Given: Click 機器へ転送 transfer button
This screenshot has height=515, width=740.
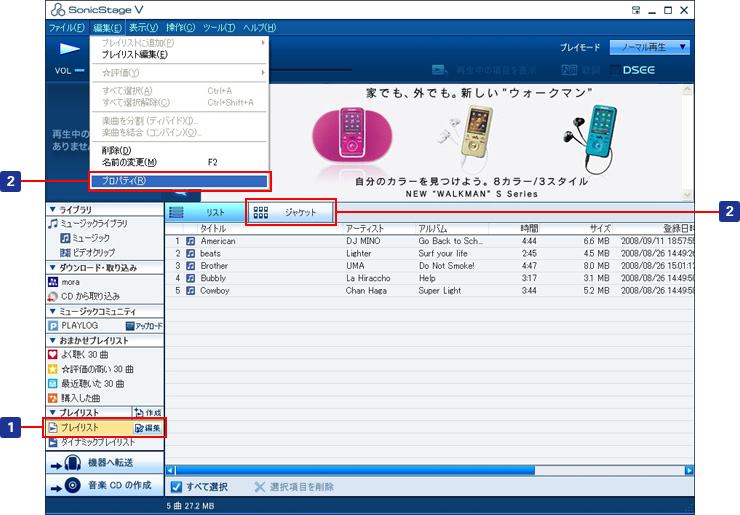Looking at the screenshot, I should (104, 463).
